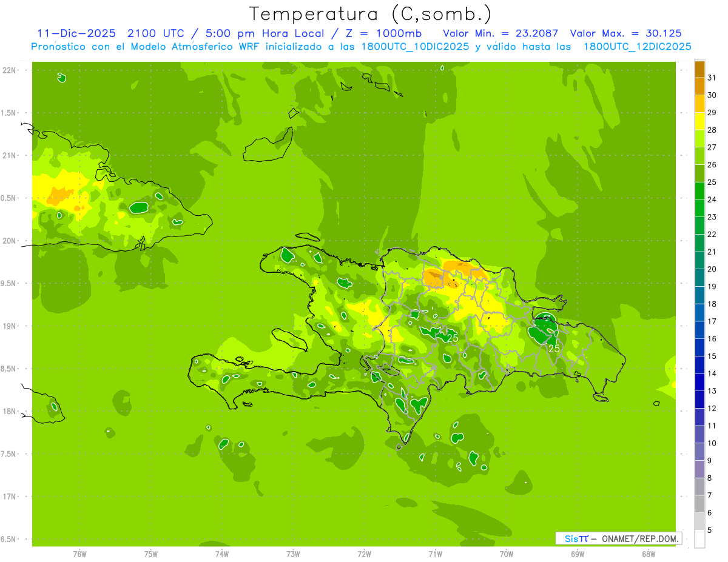728x562 pixels.
Task: Click the "21N" latitude label
Action: click(10, 156)
